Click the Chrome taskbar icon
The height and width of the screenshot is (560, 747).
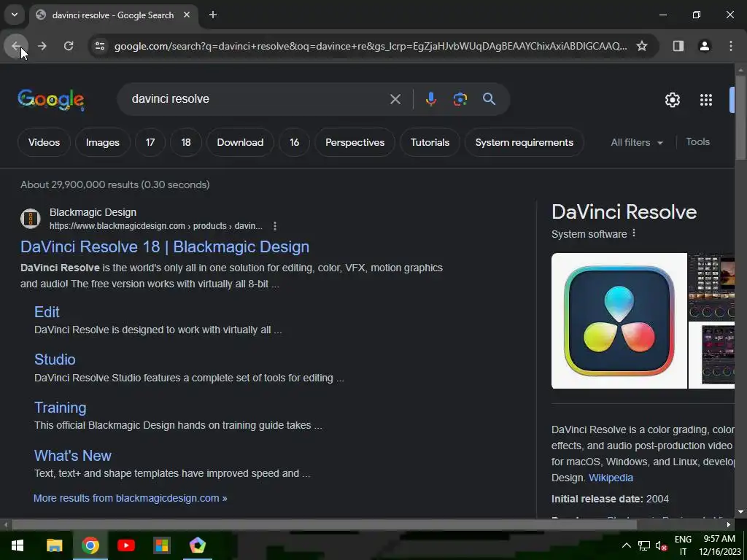pos(90,545)
